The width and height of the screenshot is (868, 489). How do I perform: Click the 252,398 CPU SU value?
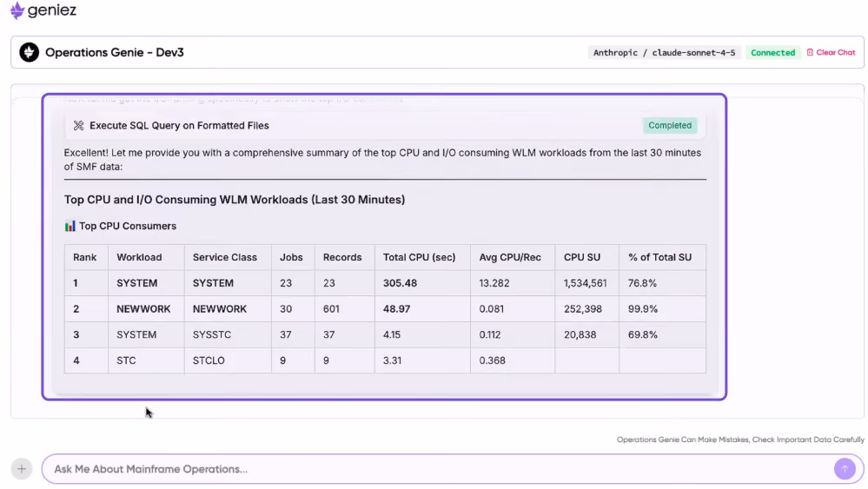click(583, 308)
